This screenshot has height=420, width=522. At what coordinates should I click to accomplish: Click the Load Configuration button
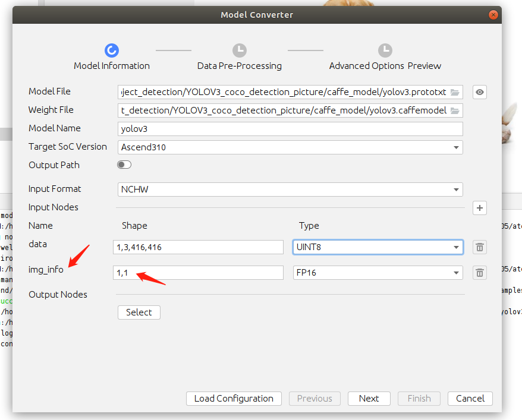click(234, 399)
